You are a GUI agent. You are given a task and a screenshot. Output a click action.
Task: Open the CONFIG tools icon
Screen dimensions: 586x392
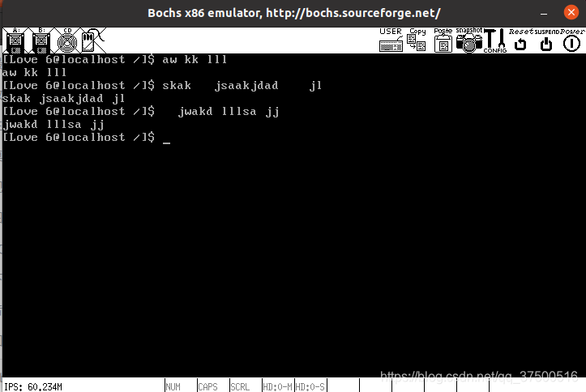(495, 40)
